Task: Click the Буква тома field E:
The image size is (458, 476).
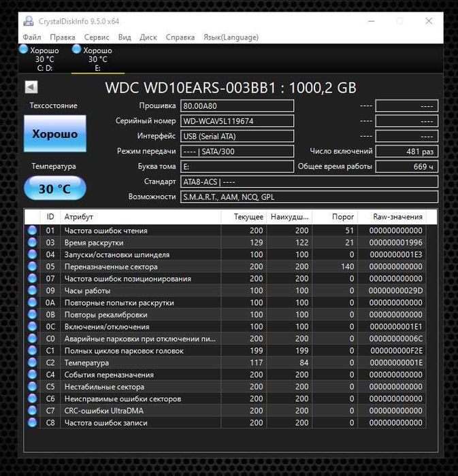Action: 238,167
